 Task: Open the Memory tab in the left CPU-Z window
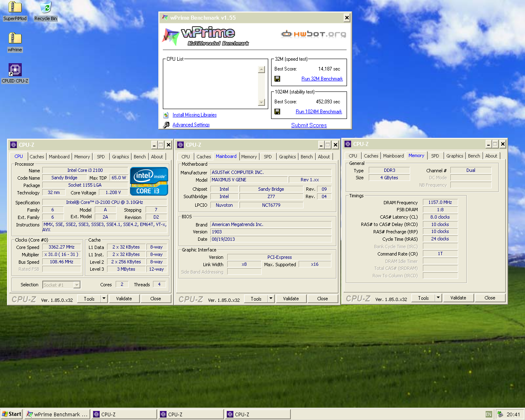tap(82, 157)
